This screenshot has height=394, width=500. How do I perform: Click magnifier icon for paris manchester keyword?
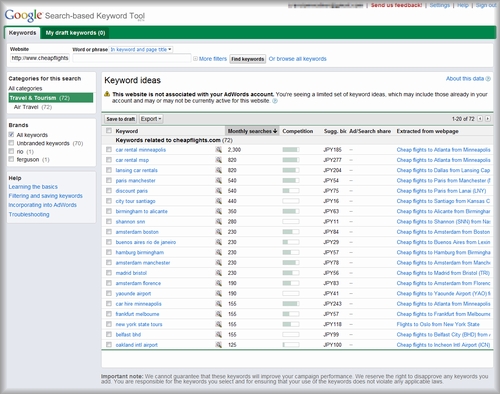point(219,180)
